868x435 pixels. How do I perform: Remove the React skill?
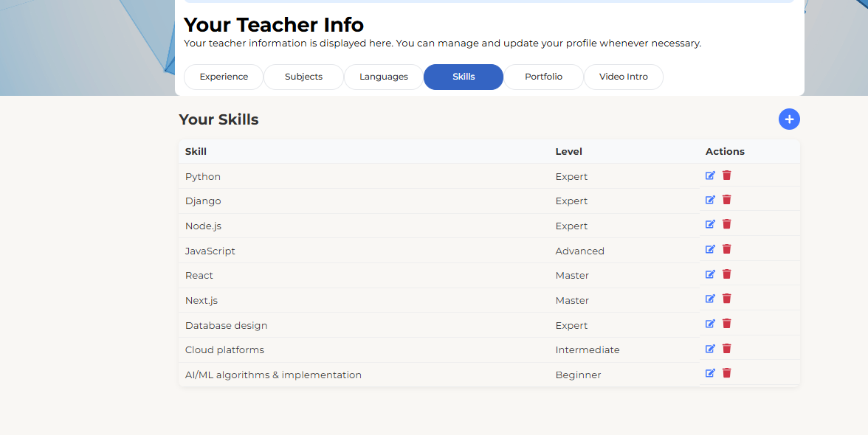(726, 274)
